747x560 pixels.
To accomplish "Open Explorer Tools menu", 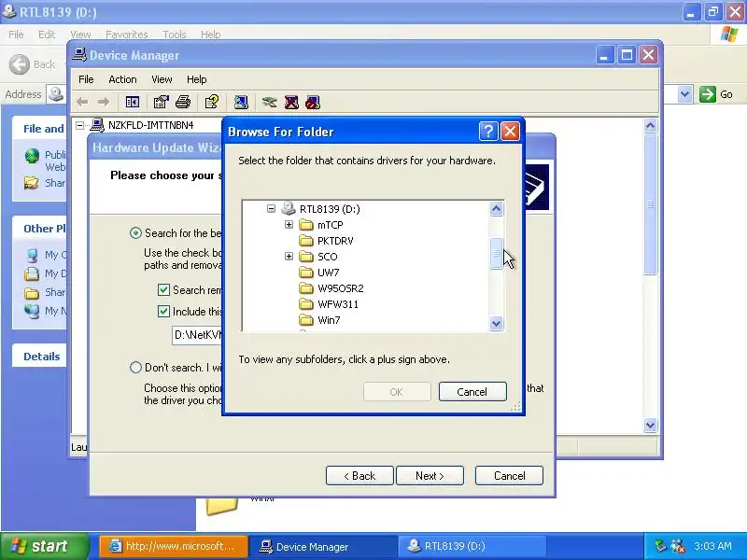I will click(x=175, y=35).
